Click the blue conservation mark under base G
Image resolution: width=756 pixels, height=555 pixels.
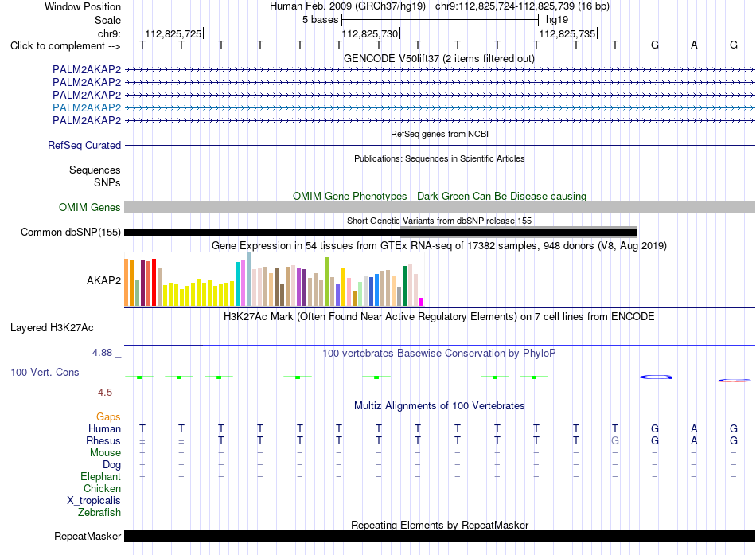tap(656, 377)
